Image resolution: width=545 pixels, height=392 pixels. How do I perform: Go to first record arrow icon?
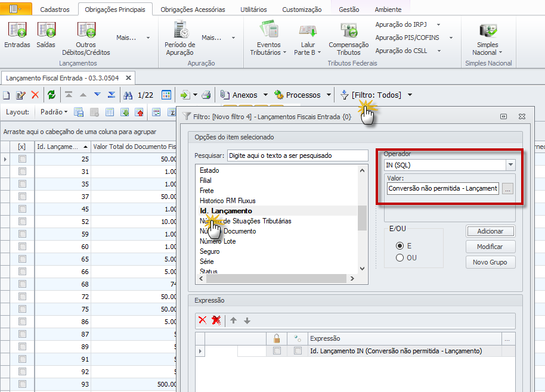[x=69, y=95]
